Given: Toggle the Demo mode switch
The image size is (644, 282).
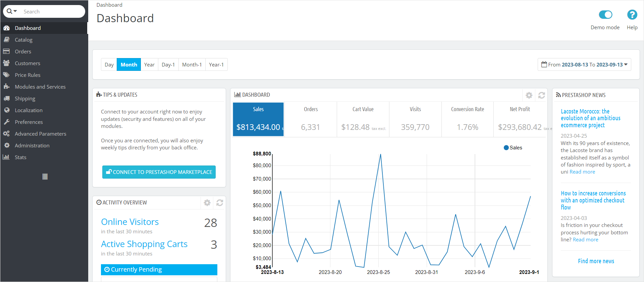Looking at the screenshot, I should point(605,15).
